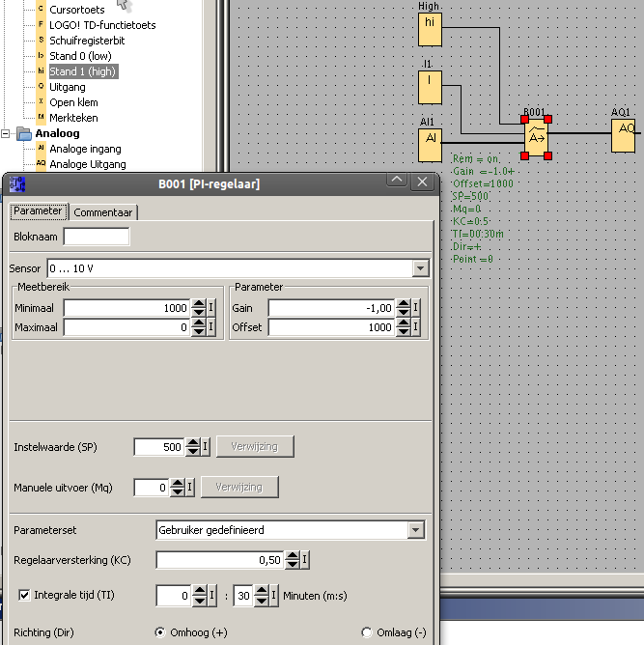Open the Parameterset dropdown
This screenshot has width=644, height=645.
click(x=415, y=529)
